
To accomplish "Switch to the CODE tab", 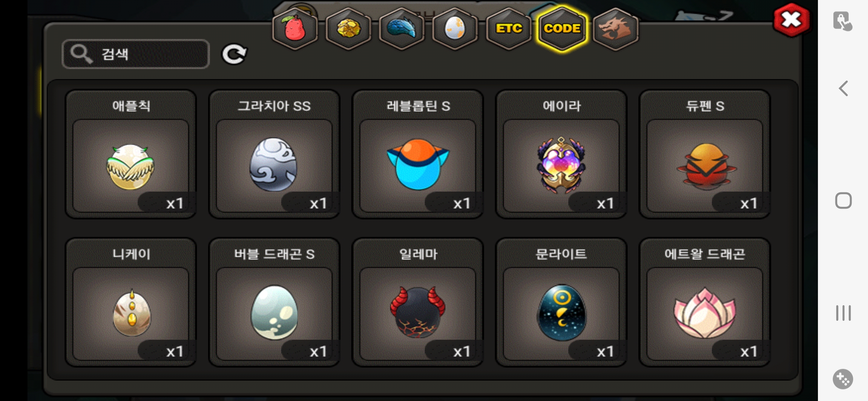I will click(x=562, y=29).
